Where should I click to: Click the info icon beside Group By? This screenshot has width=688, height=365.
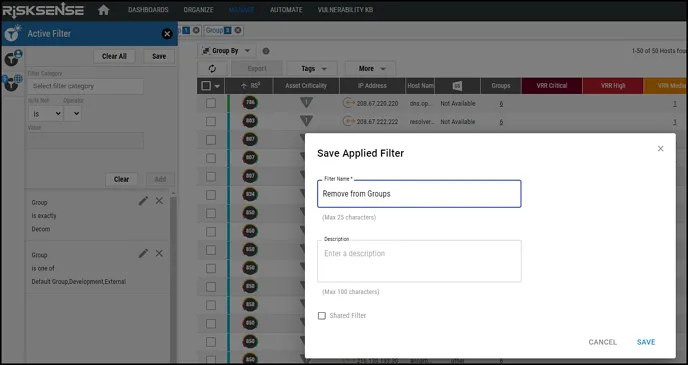click(266, 51)
